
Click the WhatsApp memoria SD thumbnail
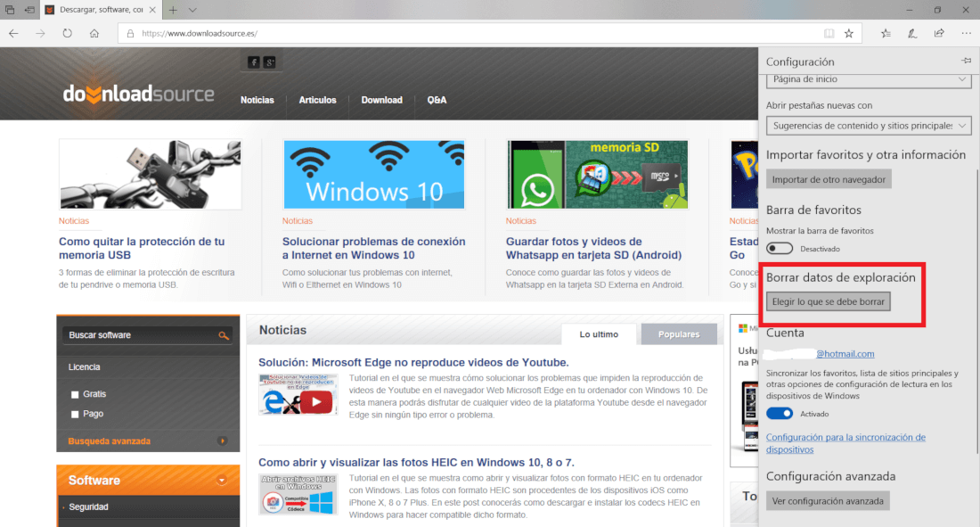coord(598,174)
